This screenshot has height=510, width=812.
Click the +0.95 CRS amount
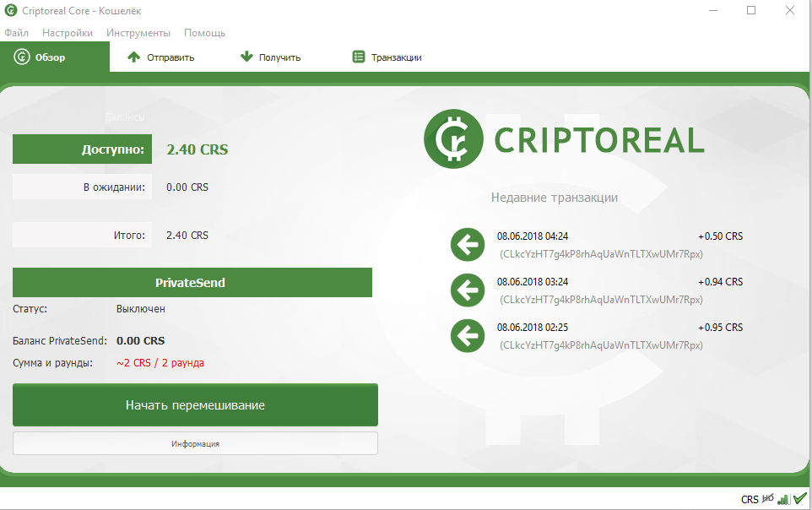pos(720,328)
